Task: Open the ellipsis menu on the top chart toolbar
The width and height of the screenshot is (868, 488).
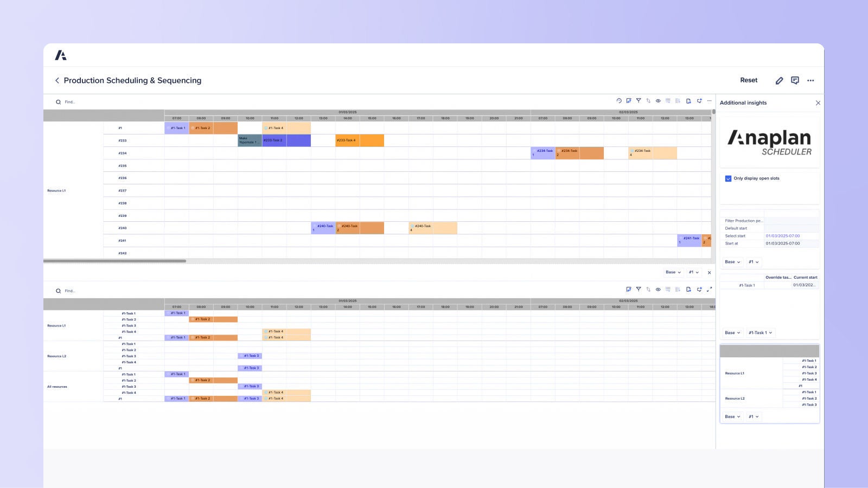Action: (710, 101)
